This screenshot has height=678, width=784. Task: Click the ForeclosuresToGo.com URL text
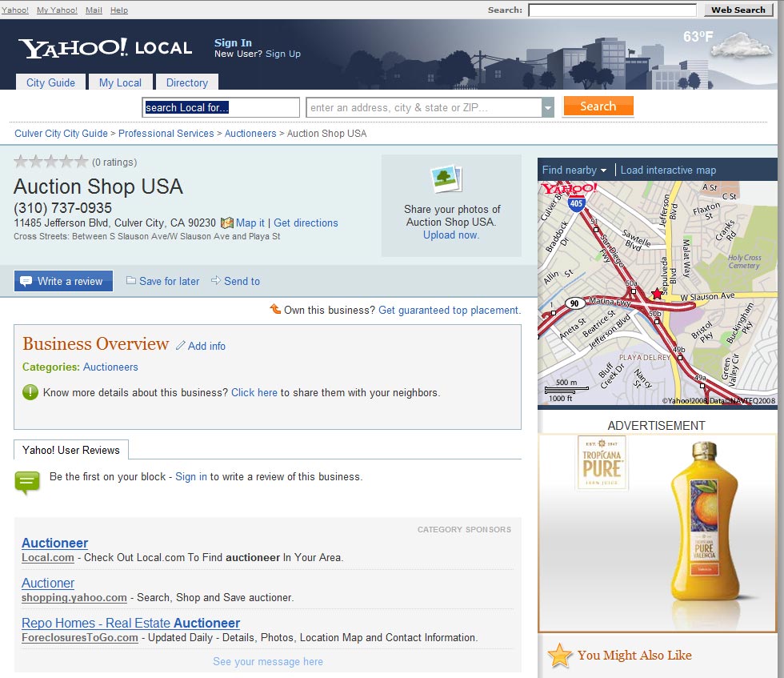pos(80,637)
